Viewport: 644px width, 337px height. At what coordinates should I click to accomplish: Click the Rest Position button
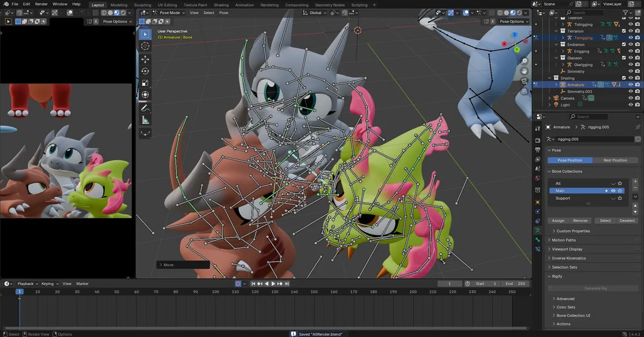[x=615, y=160]
